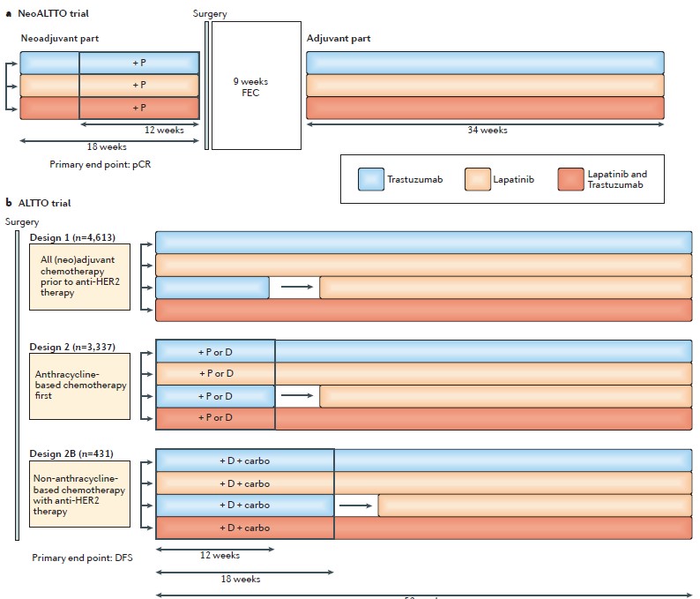Viewport: 700px width, 599px height.
Task: Click the "Design 2B (n=431)" heading
Action: 71,453
